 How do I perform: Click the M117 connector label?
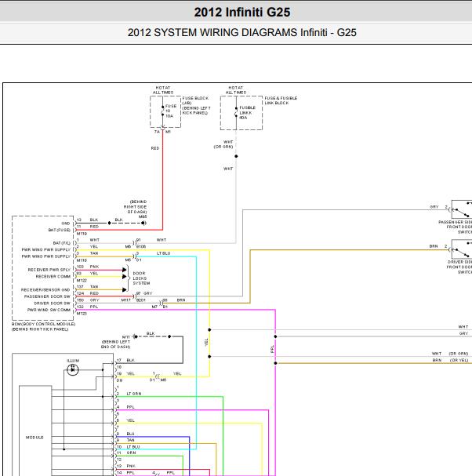(126, 300)
